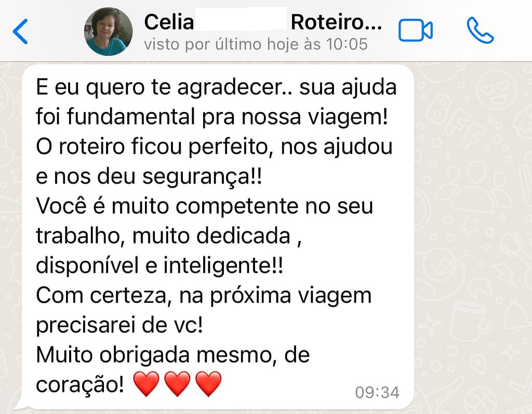Start a voice call via phone icon
The width and height of the screenshot is (532, 414).
click(x=480, y=31)
